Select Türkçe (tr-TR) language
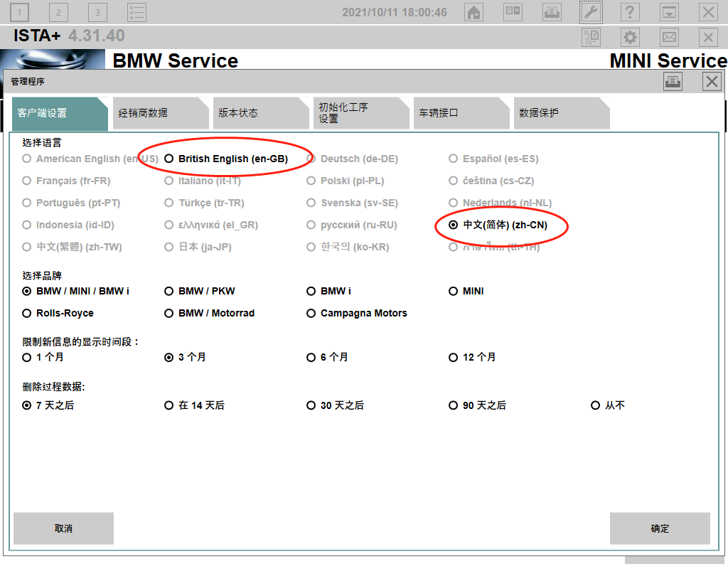This screenshot has width=728, height=569. 204,203
